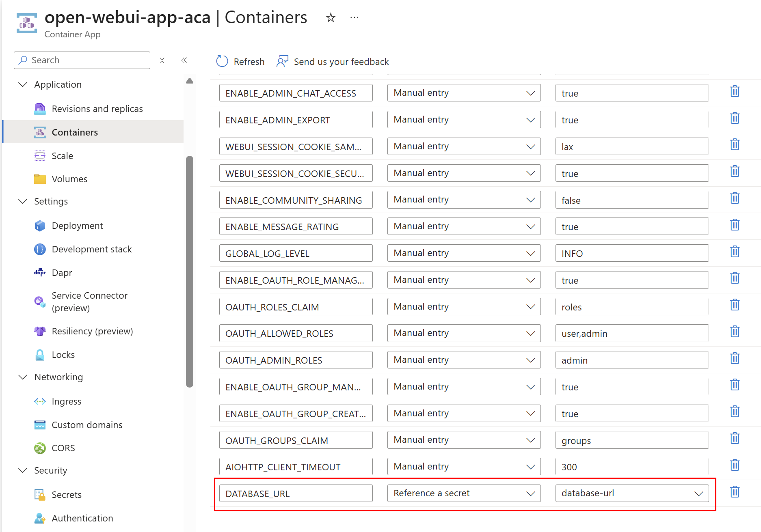Open Secrets page from the sidebar
The width and height of the screenshot is (761, 532).
[67, 495]
